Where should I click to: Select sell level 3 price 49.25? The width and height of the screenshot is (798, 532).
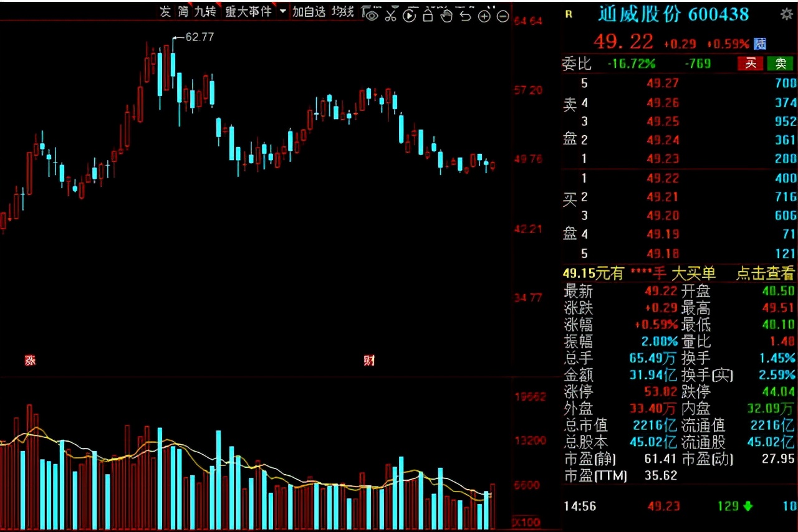click(x=662, y=121)
